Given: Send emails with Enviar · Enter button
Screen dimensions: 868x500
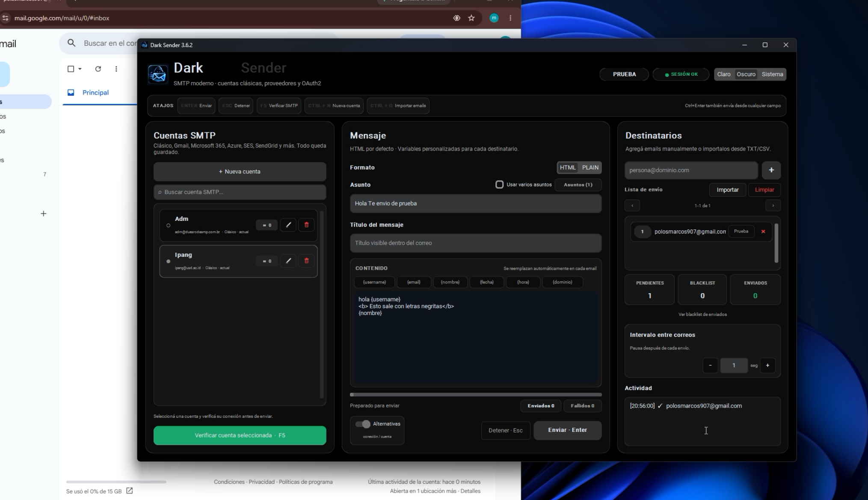Looking at the screenshot, I should click(x=567, y=430).
